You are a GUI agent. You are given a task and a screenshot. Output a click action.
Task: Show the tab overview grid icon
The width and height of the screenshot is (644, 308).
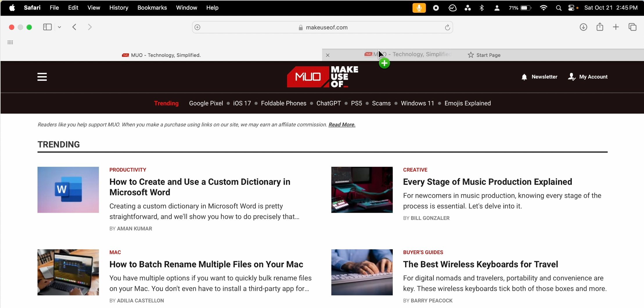(x=633, y=27)
